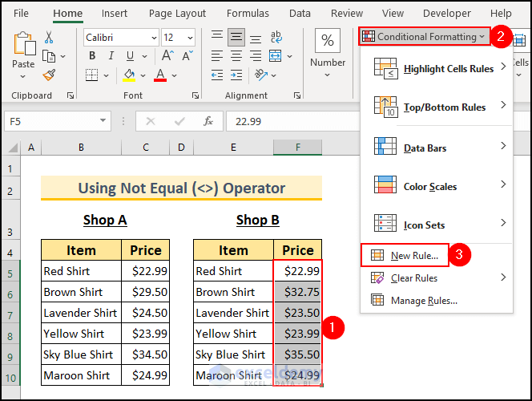Click the Cut scissors icon
This screenshot has height=401, width=532.
coord(49,38)
